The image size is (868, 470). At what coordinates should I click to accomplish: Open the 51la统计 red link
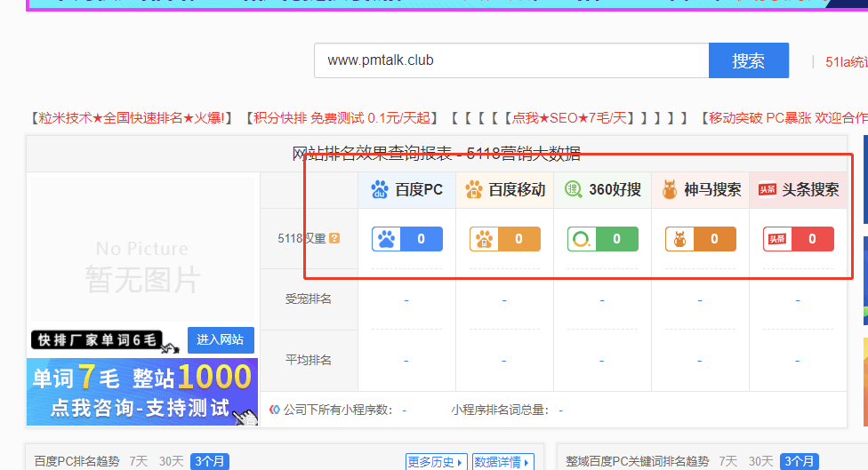tap(847, 62)
